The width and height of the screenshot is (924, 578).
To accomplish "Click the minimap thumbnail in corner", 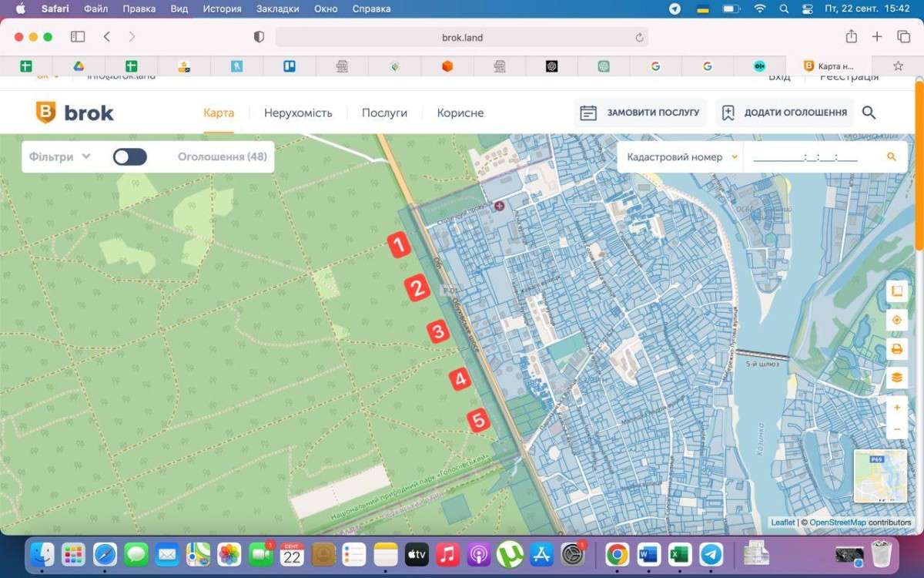I will click(880, 476).
